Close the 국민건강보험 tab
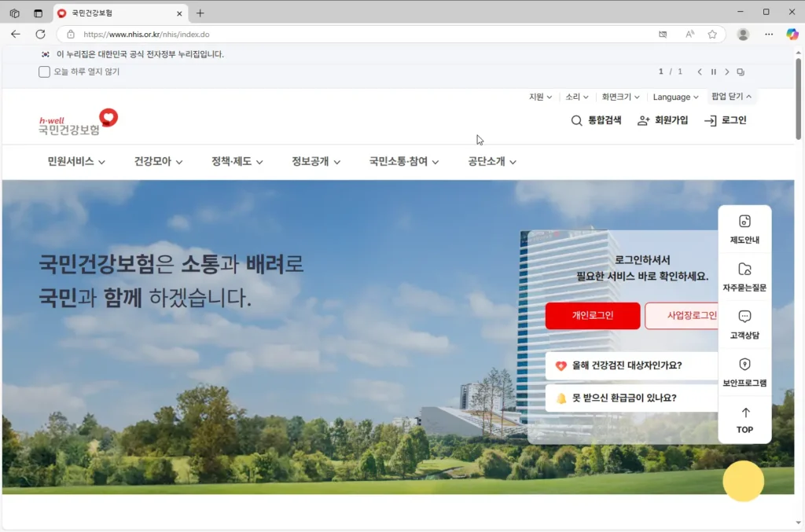 [179, 13]
